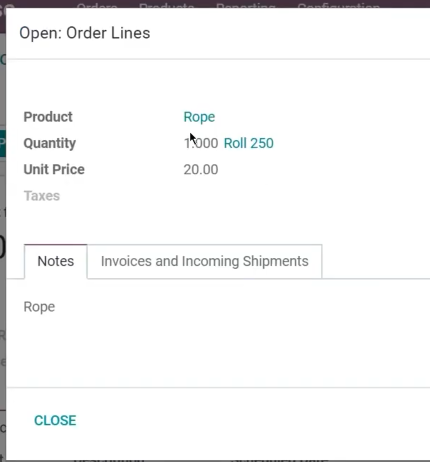The width and height of the screenshot is (430, 462).
Task: Open Invoices and Incoming Shipments tab
Action: tap(205, 261)
